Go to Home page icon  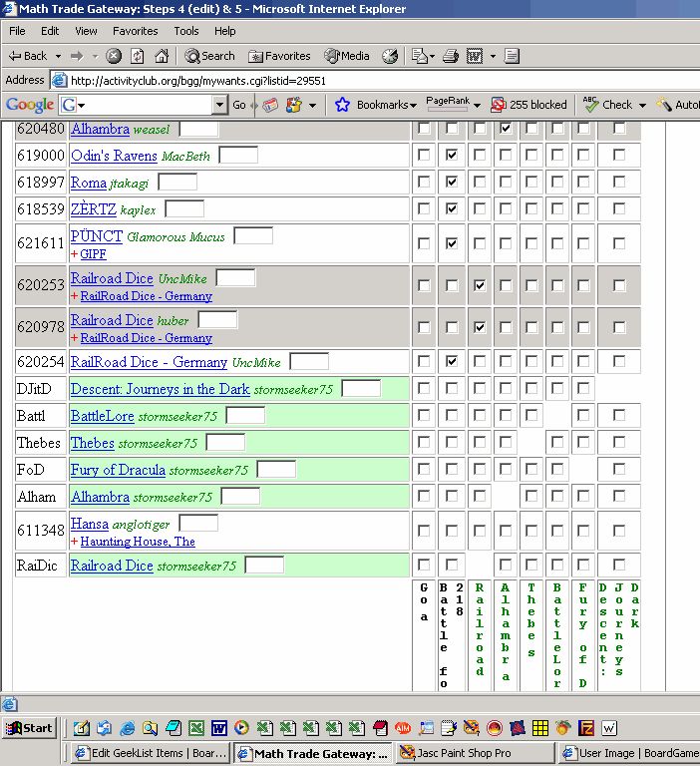point(160,57)
